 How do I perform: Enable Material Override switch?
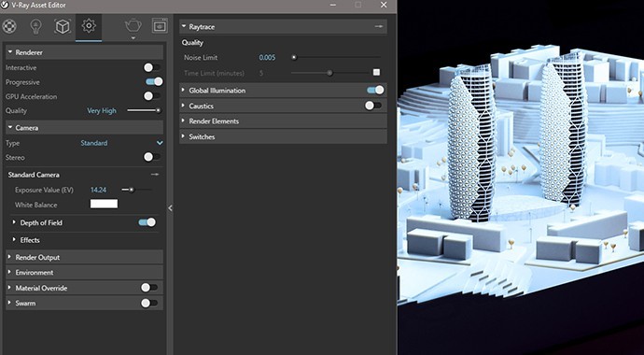(x=149, y=288)
